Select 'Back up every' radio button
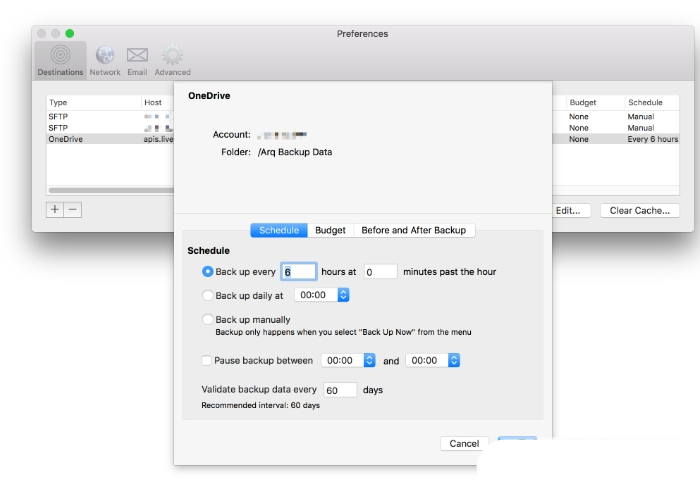This screenshot has height=487, width=700. [x=208, y=271]
